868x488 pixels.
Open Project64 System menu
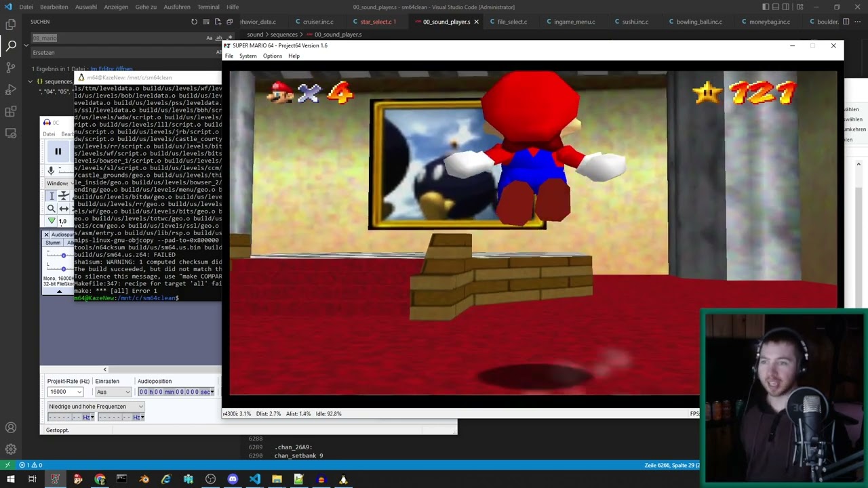[x=248, y=56]
